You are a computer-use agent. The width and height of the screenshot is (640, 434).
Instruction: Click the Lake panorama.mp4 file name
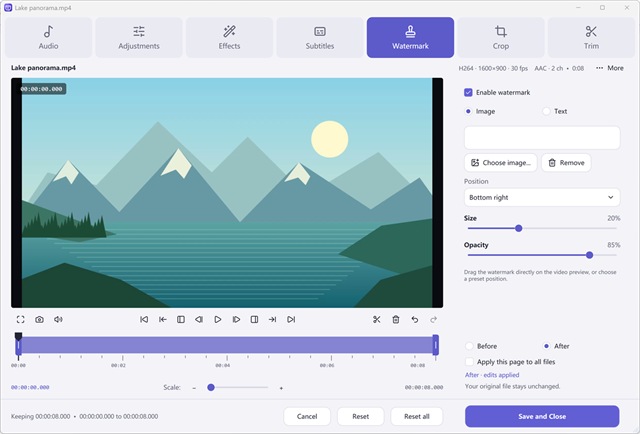pos(43,68)
